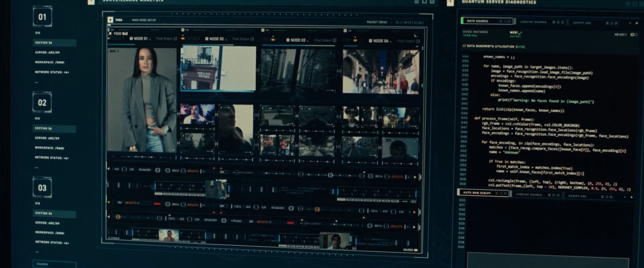Click the Final Output icon for NODE 01

(x=175, y=39)
